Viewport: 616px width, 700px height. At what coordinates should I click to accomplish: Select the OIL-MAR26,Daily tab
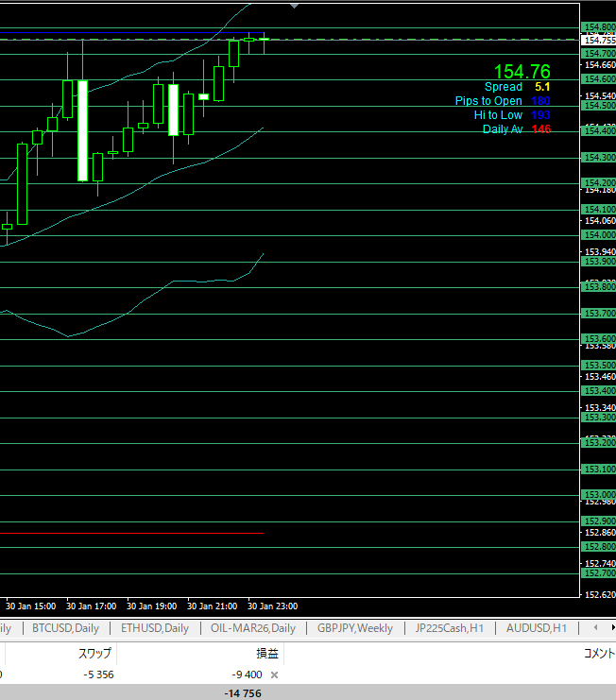coord(252,627)
